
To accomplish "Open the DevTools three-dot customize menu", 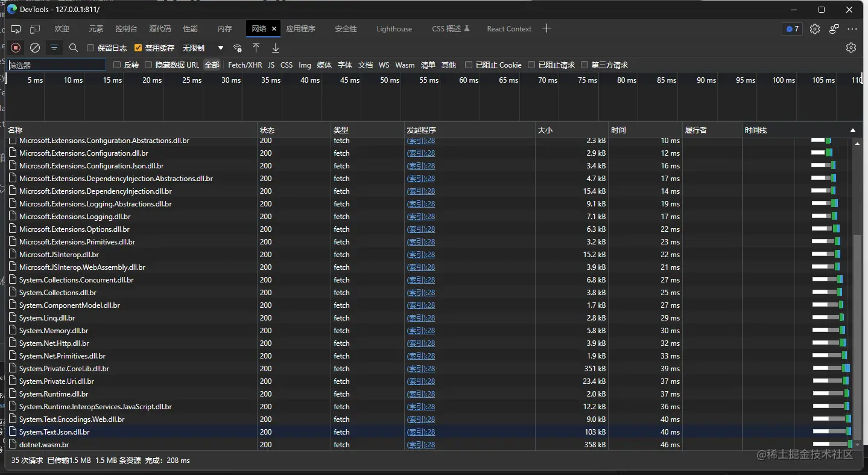I will click(x=852, y=29).
